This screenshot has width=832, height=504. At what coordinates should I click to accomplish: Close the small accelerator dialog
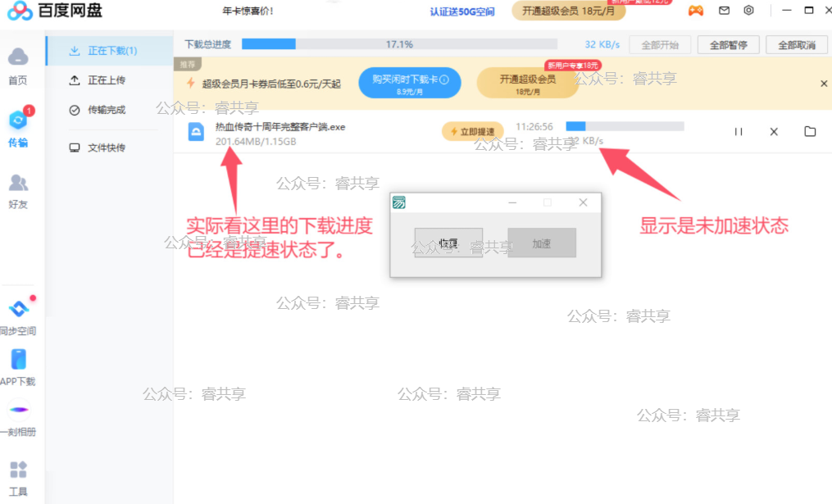coord(583,202)
